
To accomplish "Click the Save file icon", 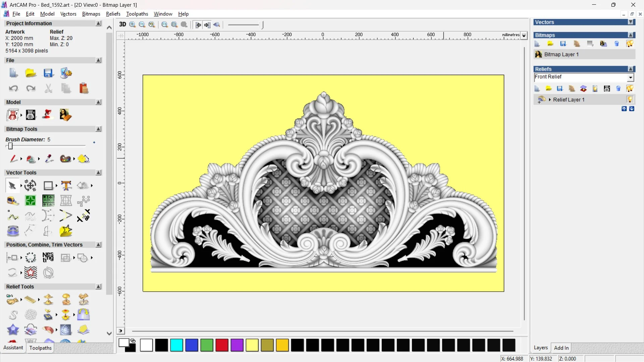I will tap(48, 73).
